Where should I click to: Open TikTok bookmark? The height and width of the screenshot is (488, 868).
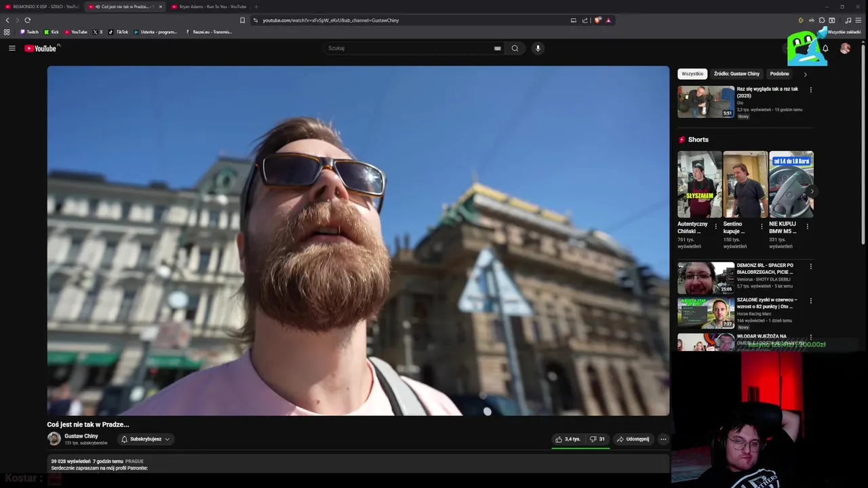(118, 32)
